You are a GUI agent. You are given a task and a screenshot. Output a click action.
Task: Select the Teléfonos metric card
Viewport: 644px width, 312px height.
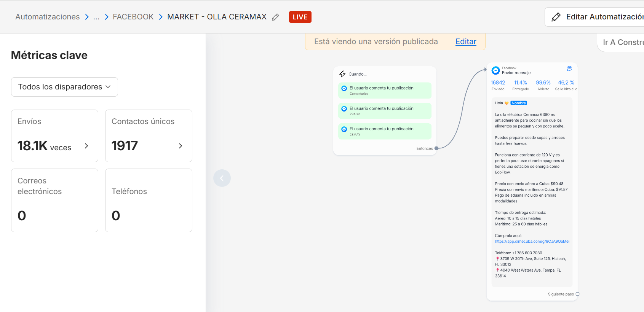point(149,200)
